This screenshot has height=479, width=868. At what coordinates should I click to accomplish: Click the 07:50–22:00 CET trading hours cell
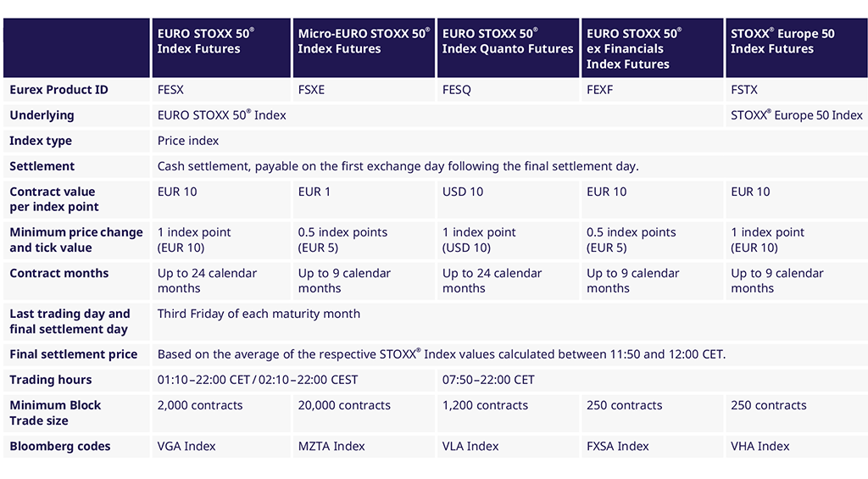tap(488, 380)
